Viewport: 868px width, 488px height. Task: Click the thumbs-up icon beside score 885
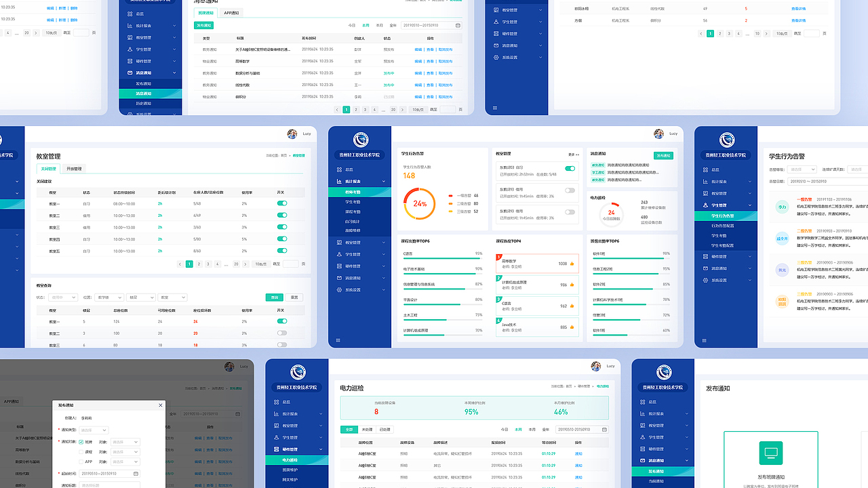pyautogui.click(x=572, y=327)
